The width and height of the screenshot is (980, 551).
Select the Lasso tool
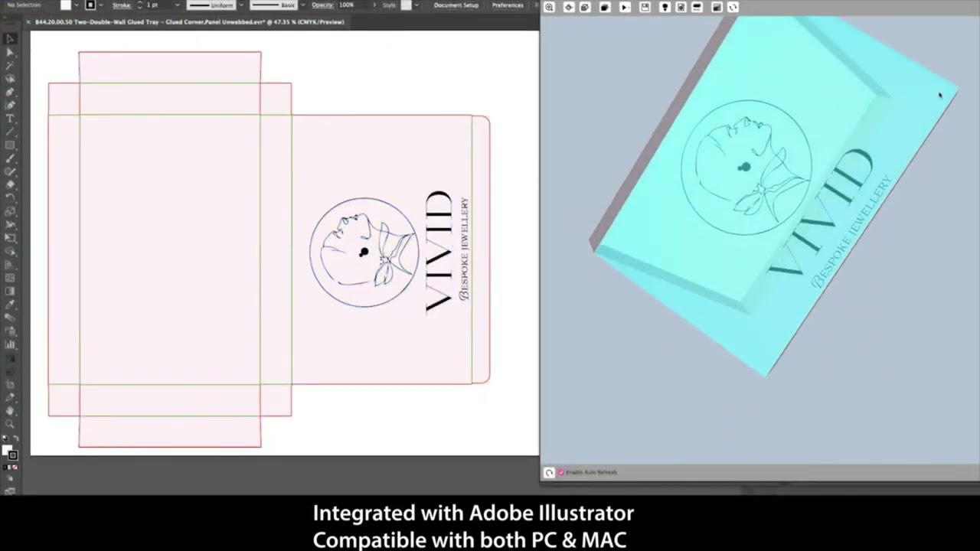[10, 79]
